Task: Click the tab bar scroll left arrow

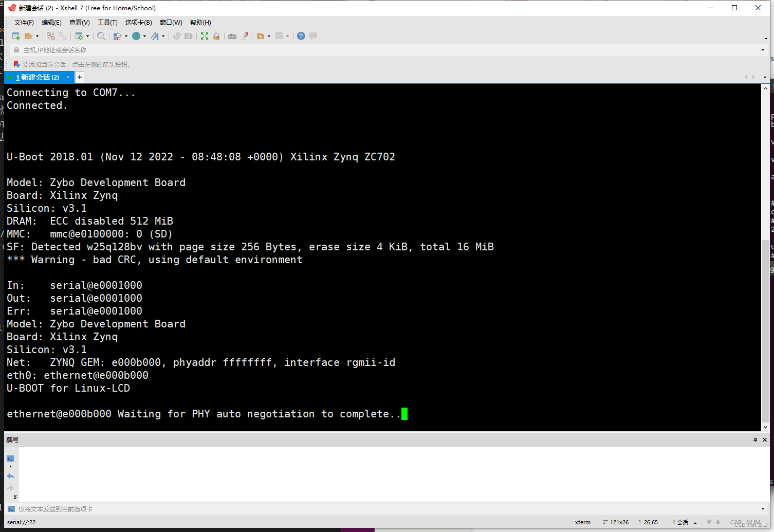Action: (746, 77)
